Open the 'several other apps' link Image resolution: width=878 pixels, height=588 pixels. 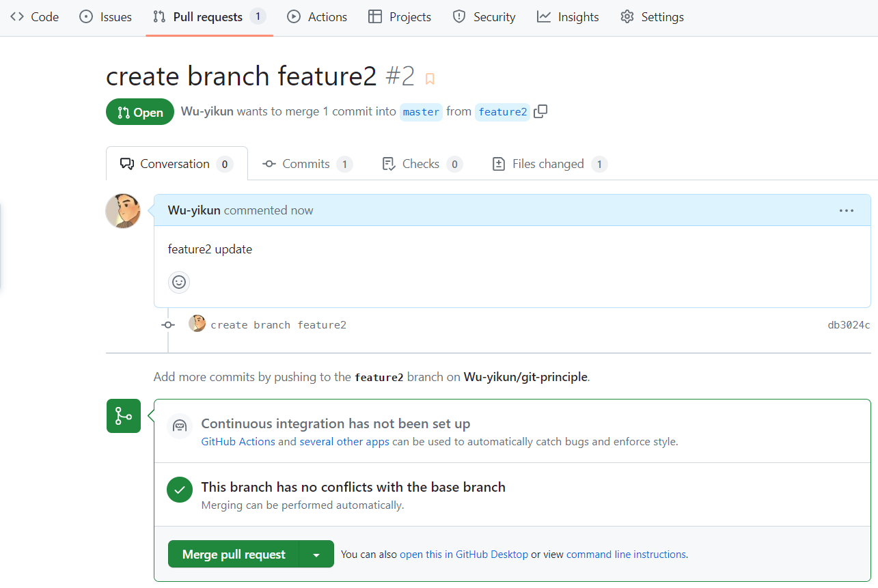(344, 442)
